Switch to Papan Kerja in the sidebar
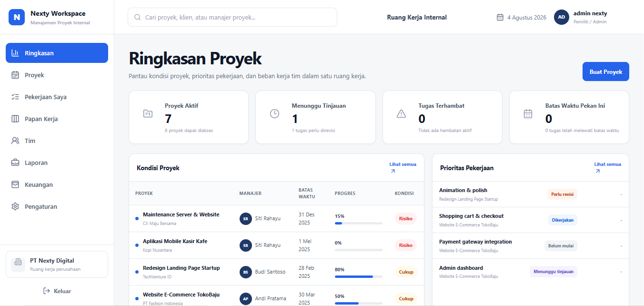 (57, 119)
